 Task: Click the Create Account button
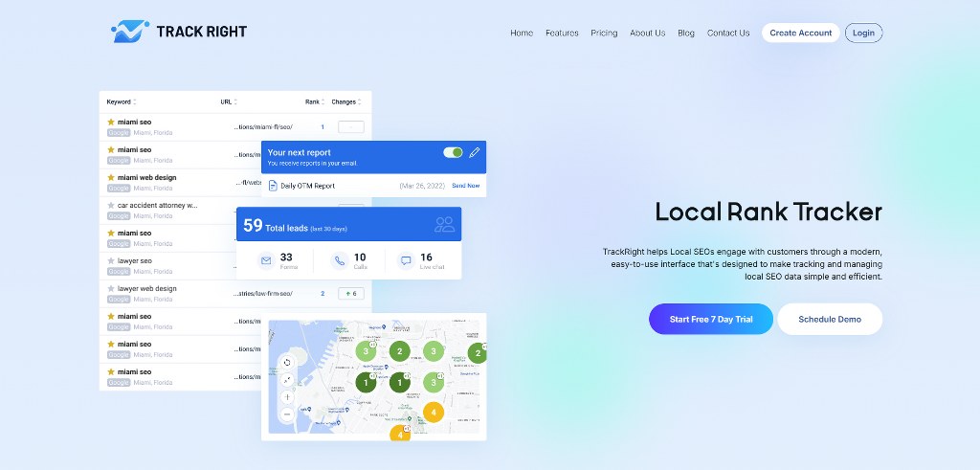pos(801,34)
